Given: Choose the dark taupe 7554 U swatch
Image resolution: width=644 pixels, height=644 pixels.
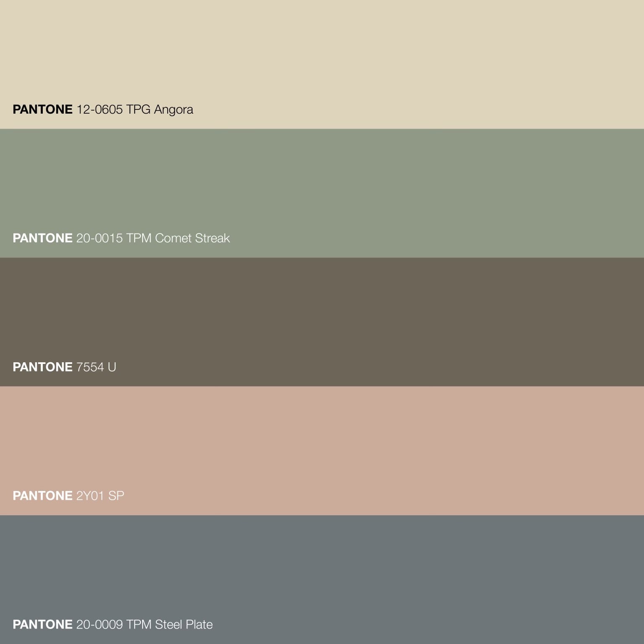Looking at the screenshot, I should [x=322, y=314].
